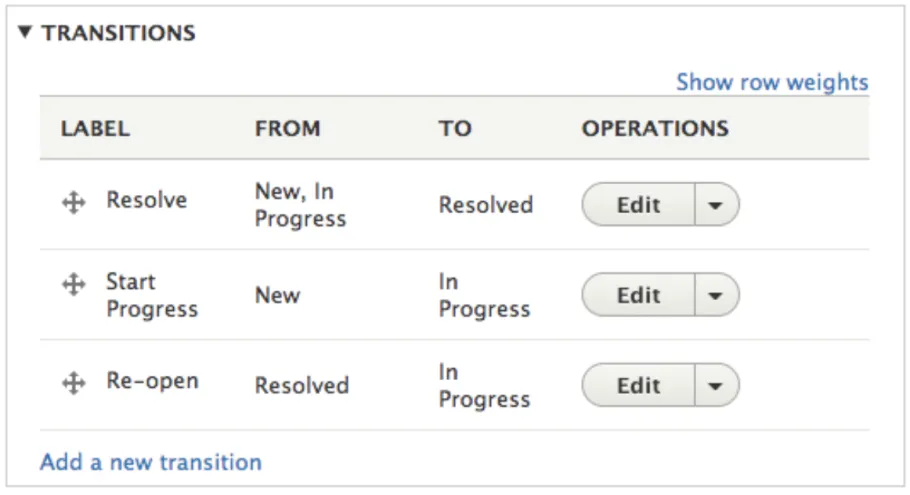
Task: Click the drag handle icon beside Re-open
Action: tap(74, 383)
